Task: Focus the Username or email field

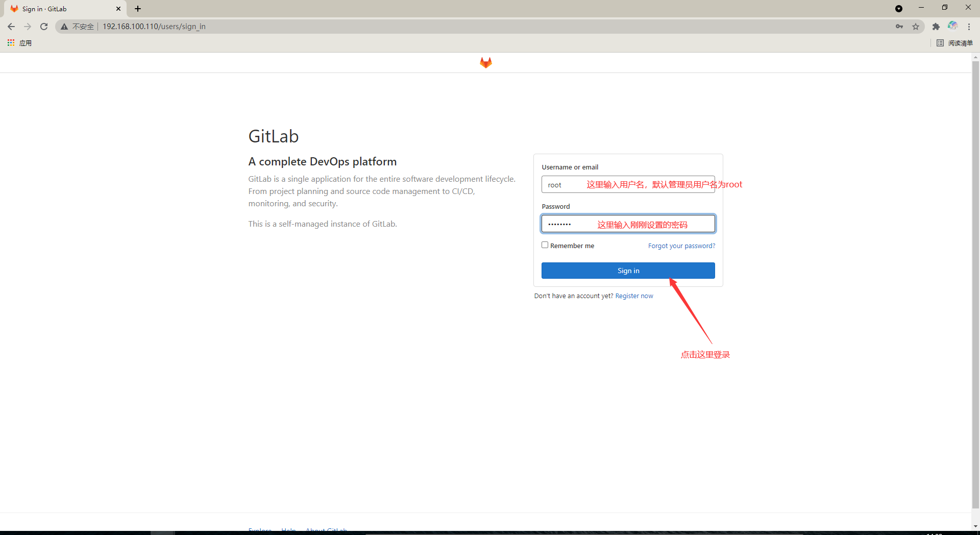Action: pos(628,184)
